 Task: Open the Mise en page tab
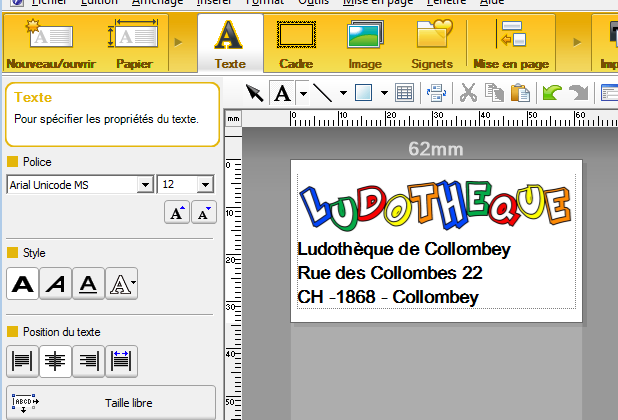point(511,43)
